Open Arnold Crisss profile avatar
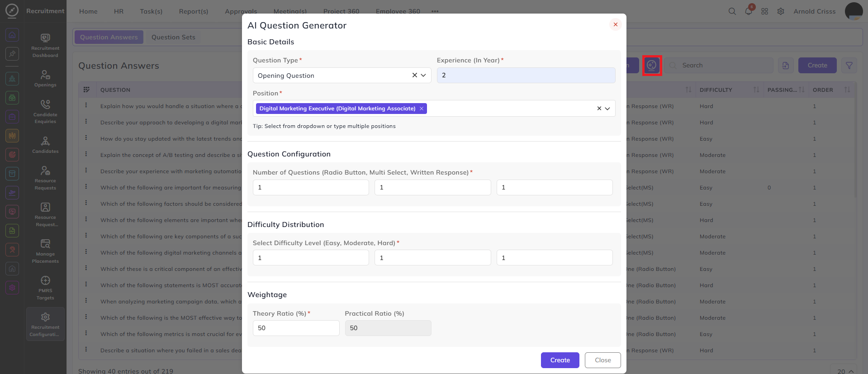868x374 pixels. 854,11
